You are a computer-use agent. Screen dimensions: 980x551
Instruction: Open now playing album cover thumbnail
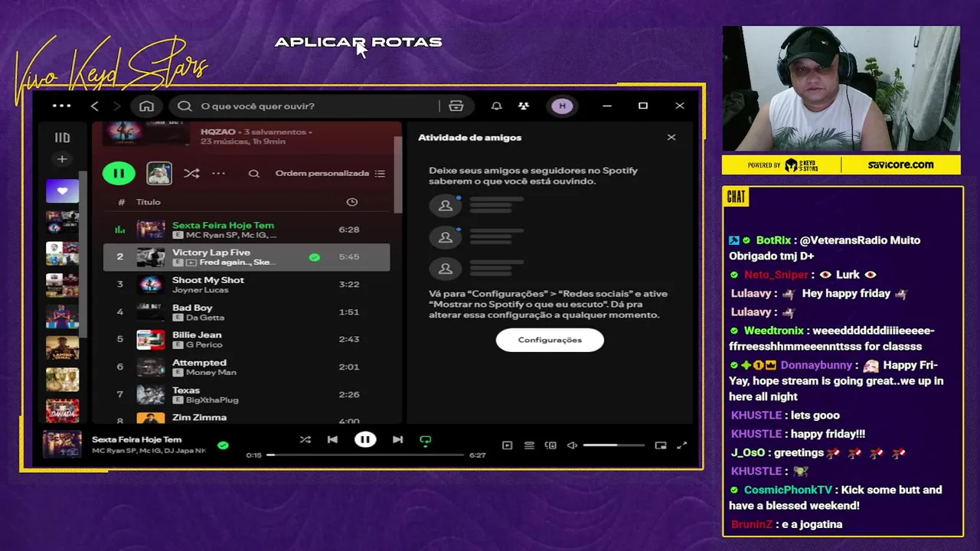pos(62,445)
